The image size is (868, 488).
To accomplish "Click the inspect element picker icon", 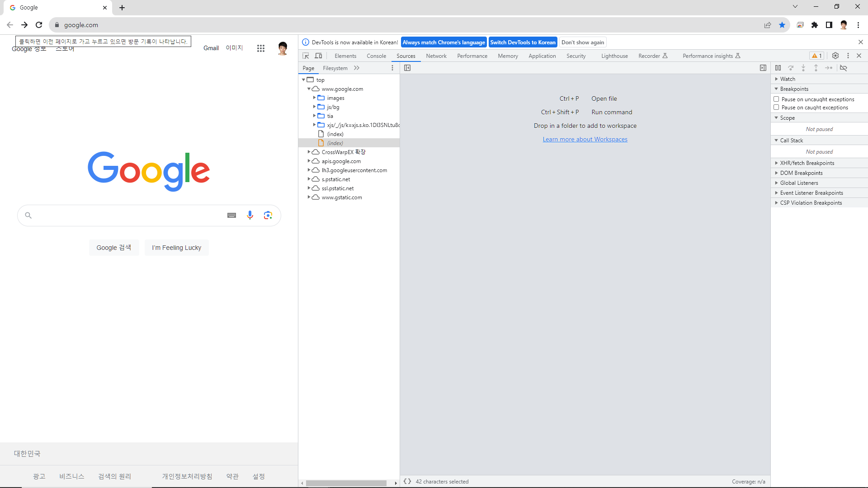I will (306, 56).
